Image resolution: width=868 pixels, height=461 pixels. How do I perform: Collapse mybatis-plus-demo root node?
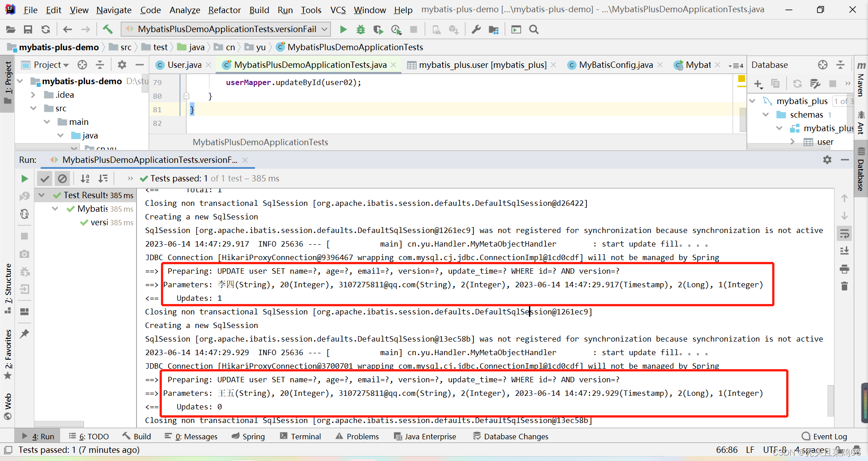tap(19, 81)
